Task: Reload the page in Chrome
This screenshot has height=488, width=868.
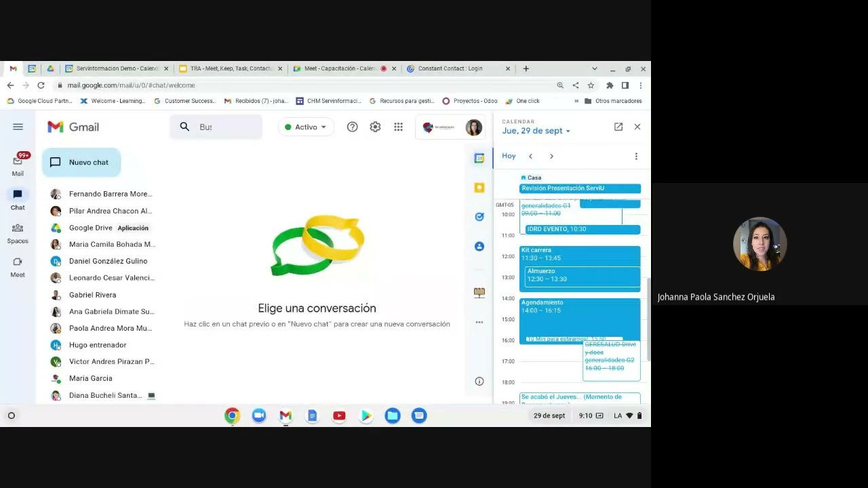Action: pos(41,85)
